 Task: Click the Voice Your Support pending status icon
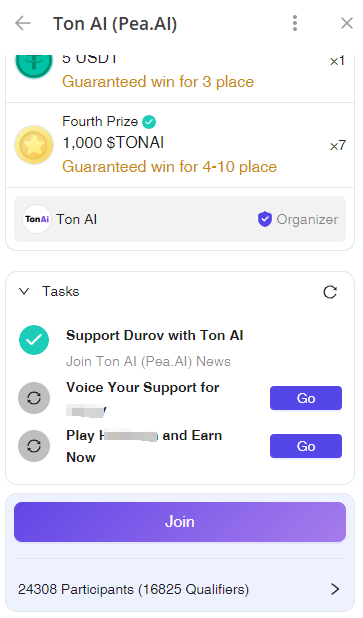point(34,398)
